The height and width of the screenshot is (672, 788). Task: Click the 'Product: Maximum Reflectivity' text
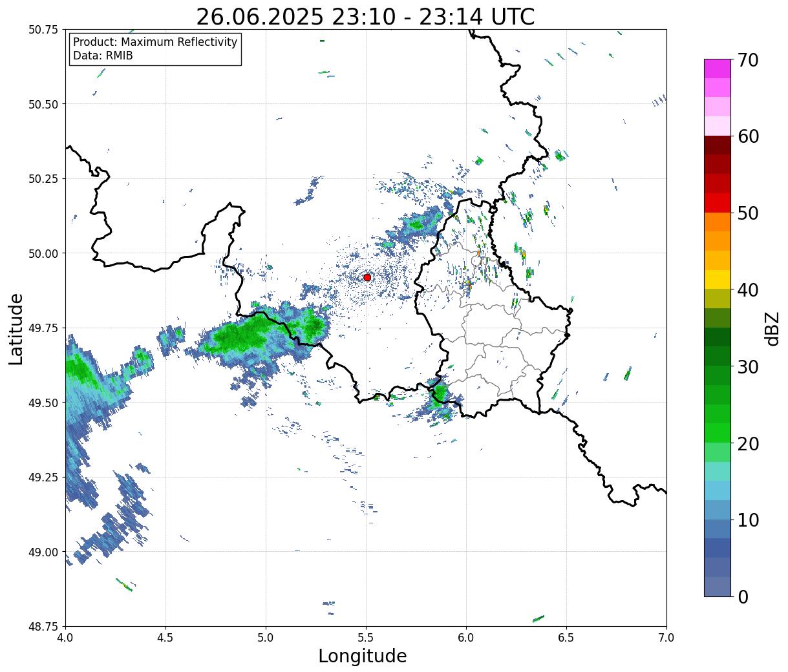pyautogui.click(x=155, y=42)
